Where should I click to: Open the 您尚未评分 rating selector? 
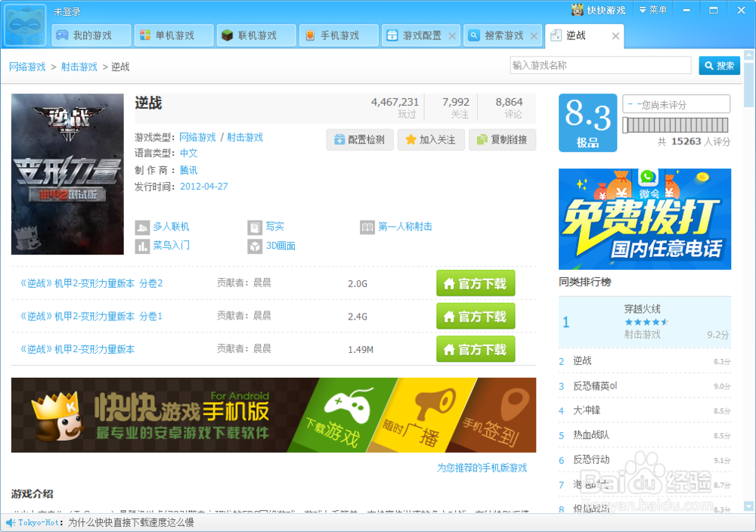coord(675,104)
